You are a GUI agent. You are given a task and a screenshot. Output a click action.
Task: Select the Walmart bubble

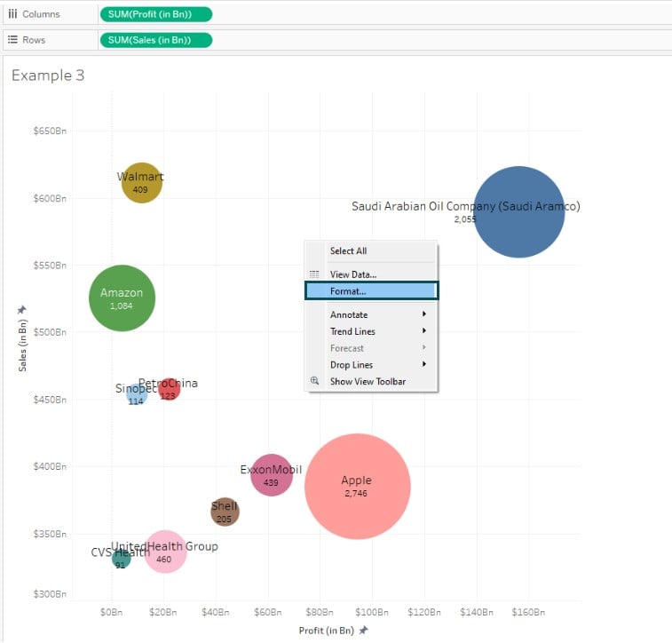[142, 183]
